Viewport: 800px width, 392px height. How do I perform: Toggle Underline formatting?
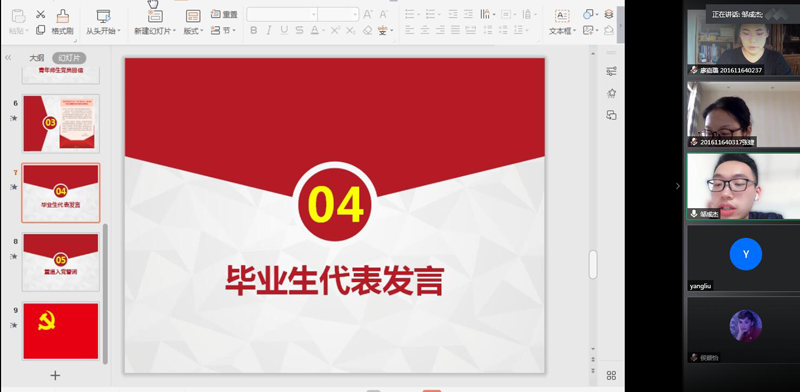[x=284, y=30]
